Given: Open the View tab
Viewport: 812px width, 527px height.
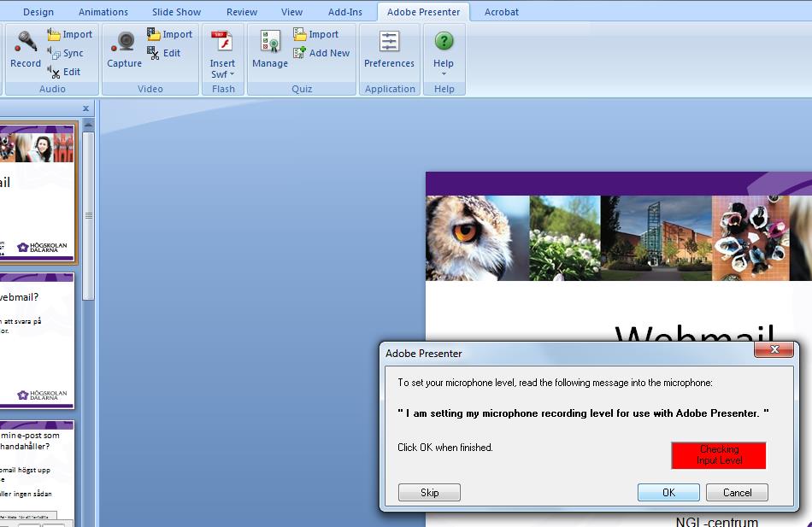Looking at the screenshot, I should click(292, 12).
